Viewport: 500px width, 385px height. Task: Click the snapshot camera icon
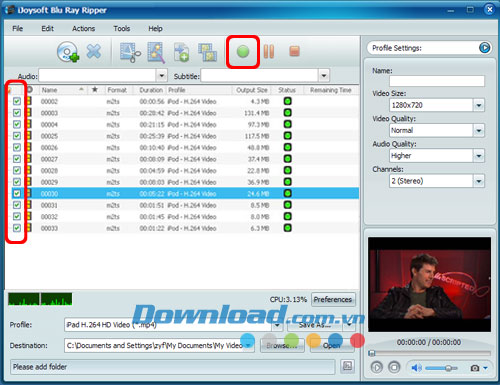coord(475,368)
